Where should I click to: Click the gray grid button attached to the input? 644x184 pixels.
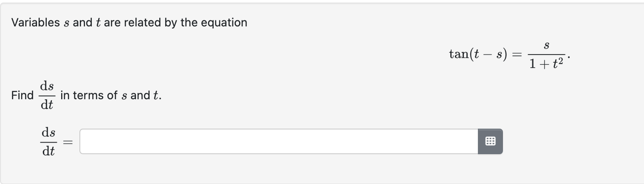click(x=490, y=141)
